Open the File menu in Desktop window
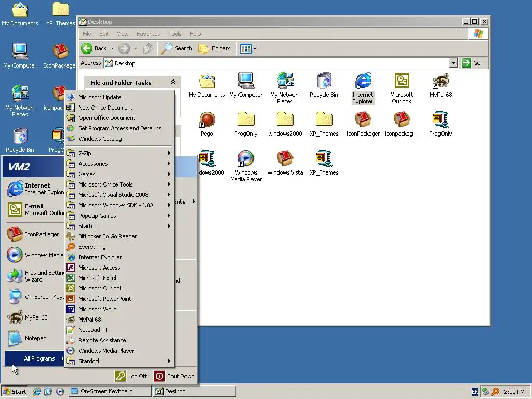Viewport: 532px width, 399px height. click(87, 34)
